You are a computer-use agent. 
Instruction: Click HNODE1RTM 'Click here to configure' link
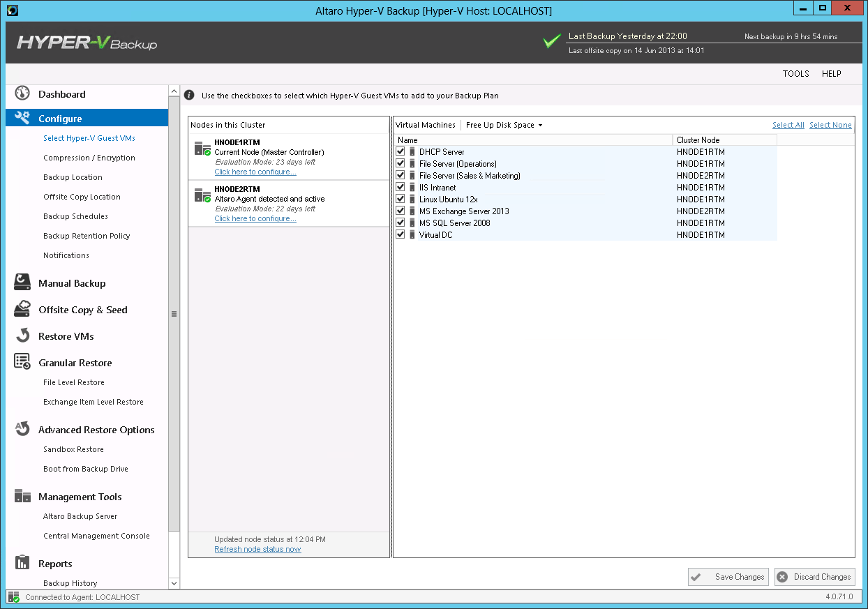255,172
